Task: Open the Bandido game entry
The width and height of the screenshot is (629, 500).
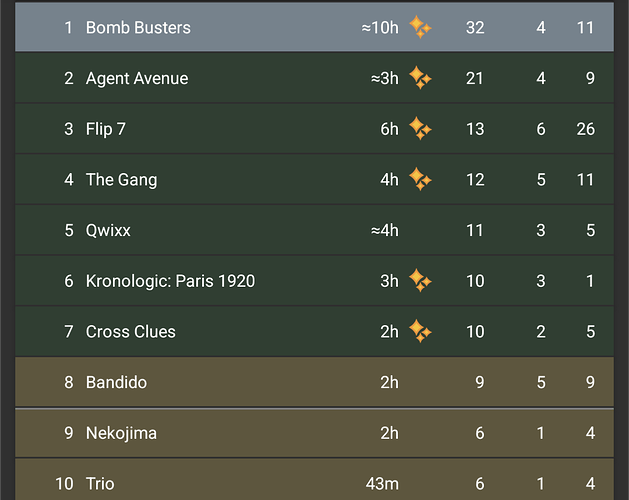Action: pyautogui.click(x=116, y=383)
